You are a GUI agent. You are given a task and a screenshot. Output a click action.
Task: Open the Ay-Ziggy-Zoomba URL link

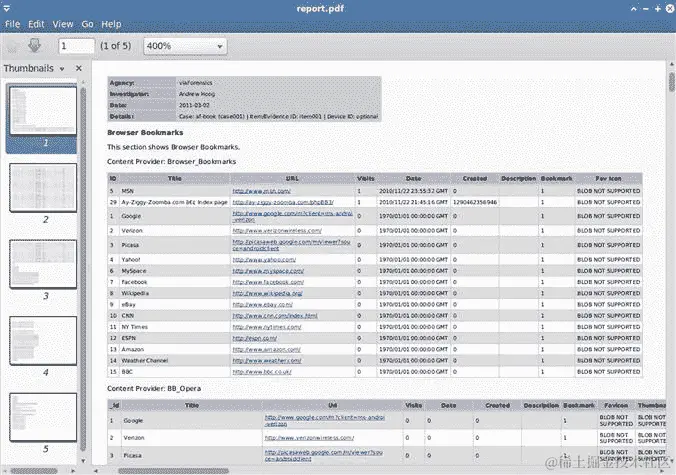[x=283, y=202]
